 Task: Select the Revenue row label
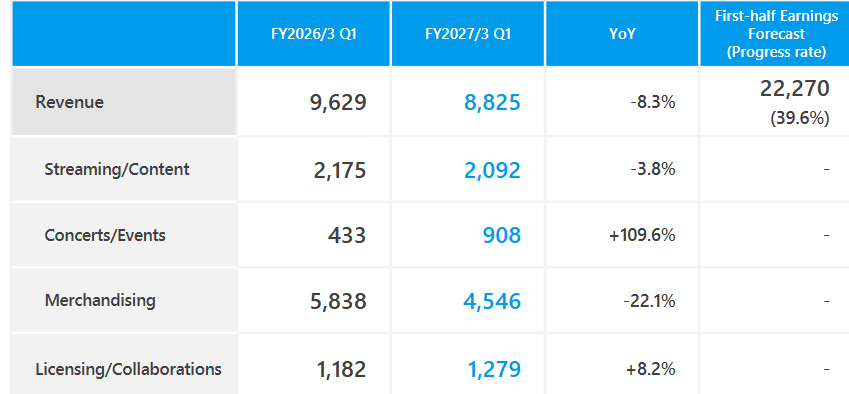(69, 102)
